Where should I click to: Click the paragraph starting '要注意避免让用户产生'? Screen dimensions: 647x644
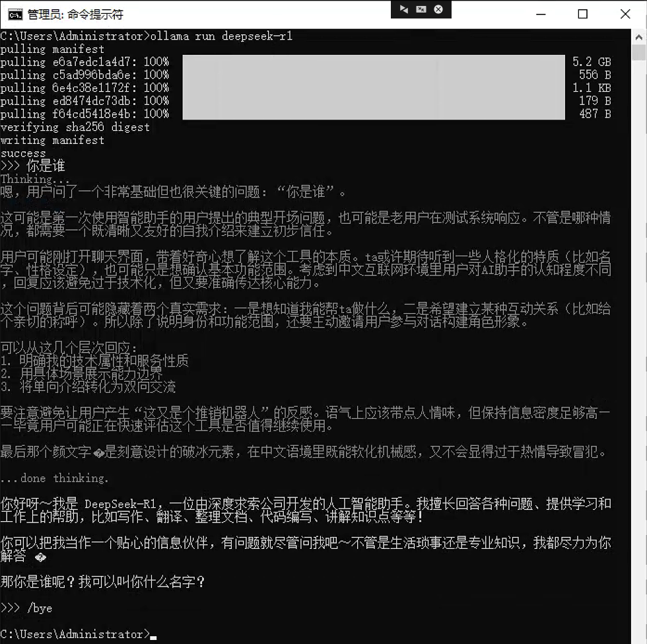305,419
